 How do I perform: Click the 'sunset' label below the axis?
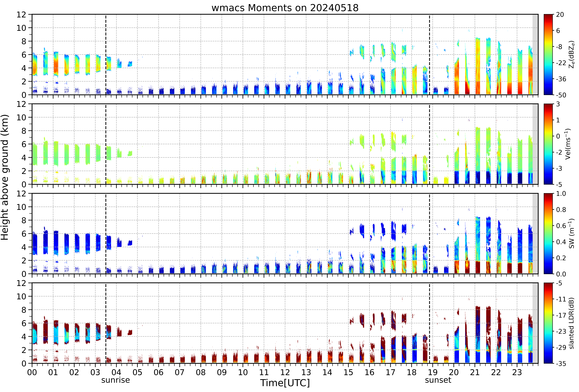tap(438, 380)
